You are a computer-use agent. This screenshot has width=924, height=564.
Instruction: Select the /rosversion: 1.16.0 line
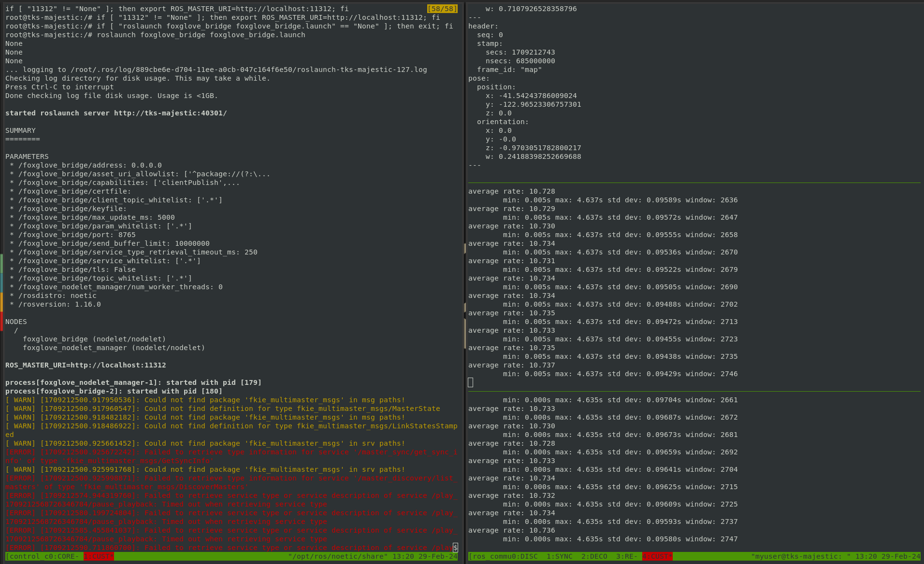tap(55, 304)
